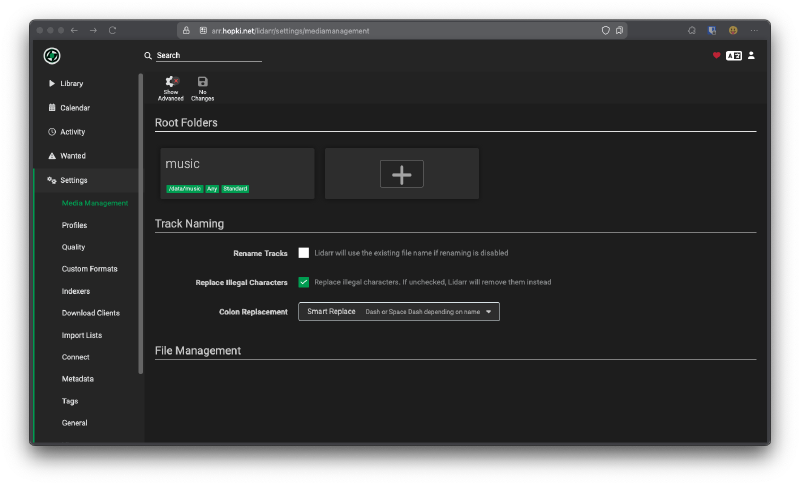The height and width of the screenshot is (485, 800).
Task: Click the Lidarr logo icon
Action: pos(52,56)
